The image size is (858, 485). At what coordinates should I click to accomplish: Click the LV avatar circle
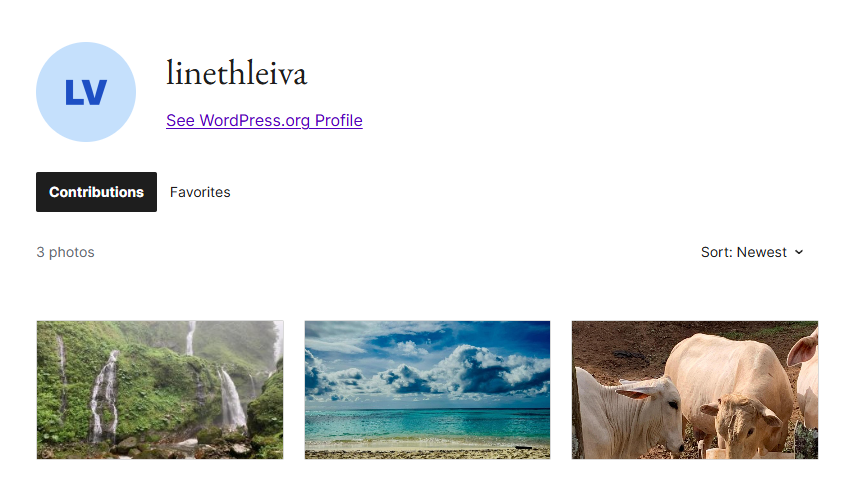tap(86, 92)
